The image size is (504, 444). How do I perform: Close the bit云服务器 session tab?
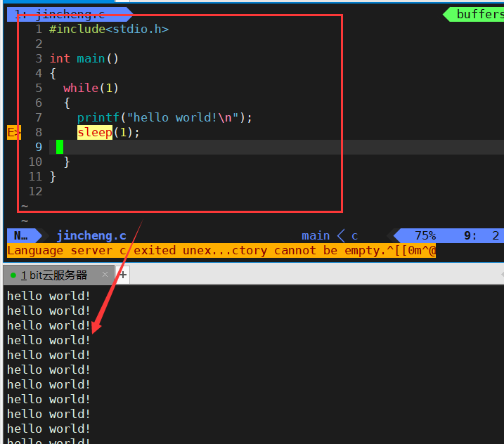[105, 275]
